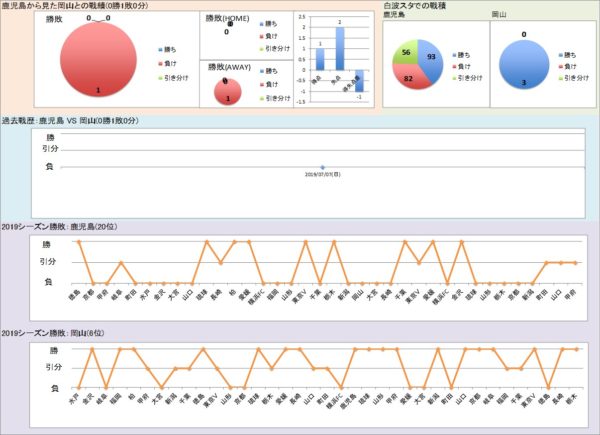
Task: Click the 過去戦歴 鹿児島 VS 岡山 heading
Action: [x=70, y=121]
